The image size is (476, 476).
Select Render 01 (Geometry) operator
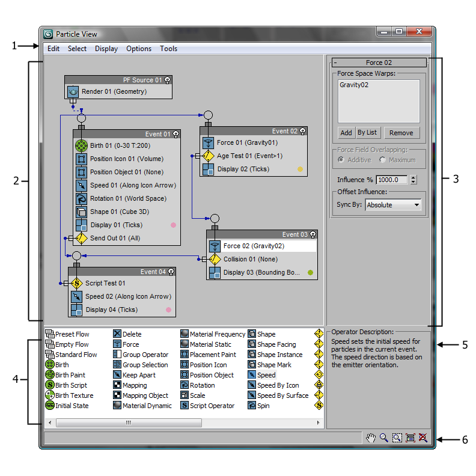coord(118,91)
